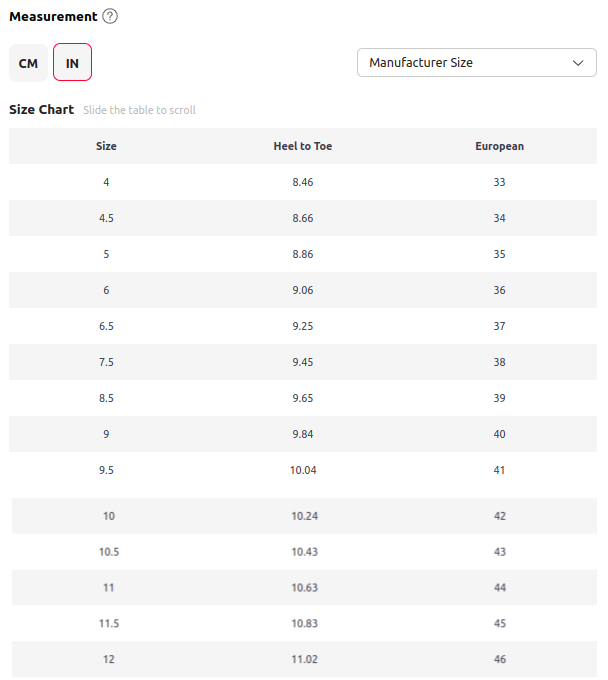Click European size 43 cell

click(500, 552)
